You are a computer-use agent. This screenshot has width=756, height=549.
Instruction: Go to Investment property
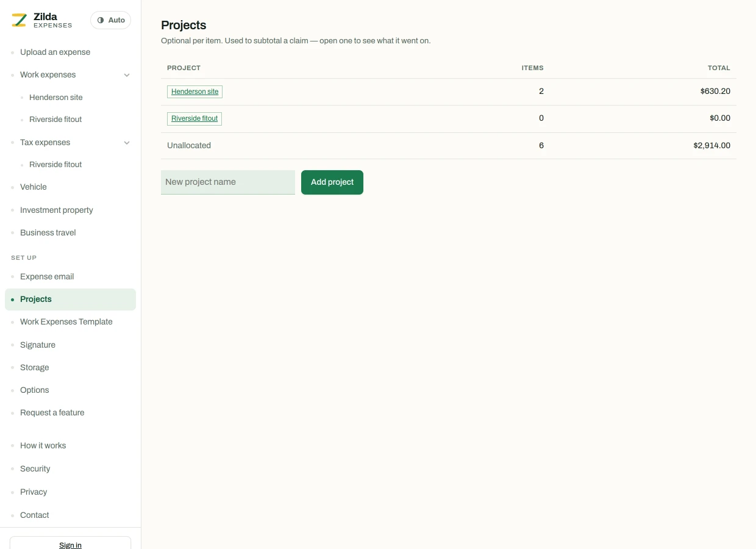pyautogui.click(x=57, y=210)
